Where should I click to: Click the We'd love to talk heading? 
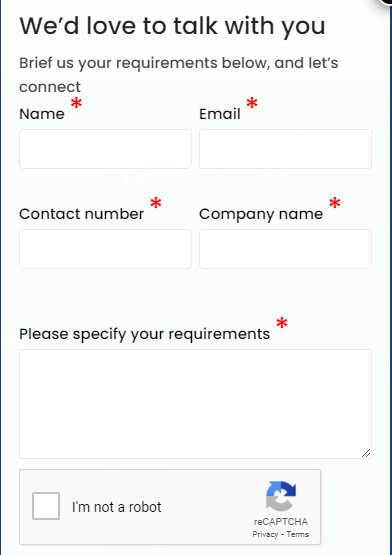(x=172, y=26)
